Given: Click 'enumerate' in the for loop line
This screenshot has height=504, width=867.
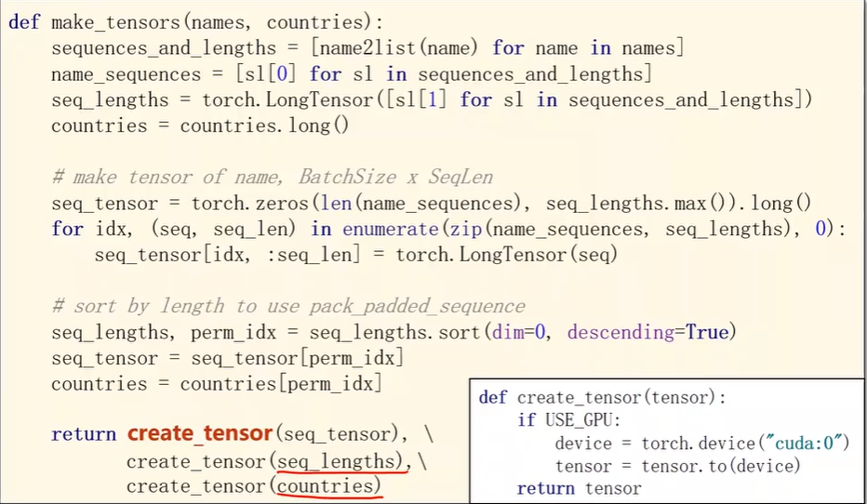Looking at the screenshot, I should point(391,229).
